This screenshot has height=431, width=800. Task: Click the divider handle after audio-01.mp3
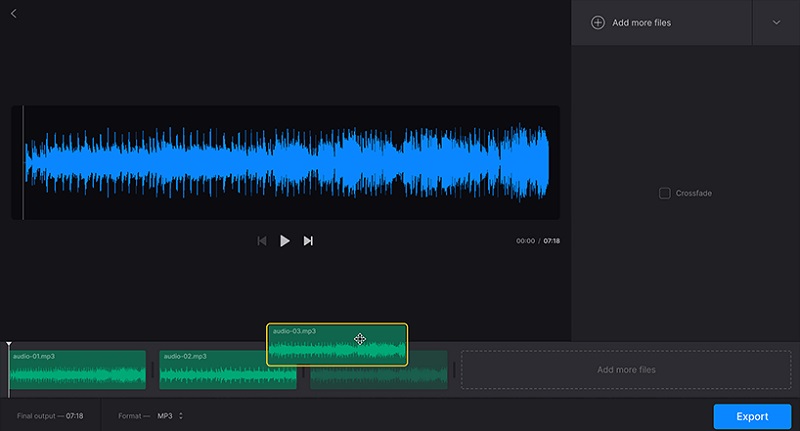[153, 370]
